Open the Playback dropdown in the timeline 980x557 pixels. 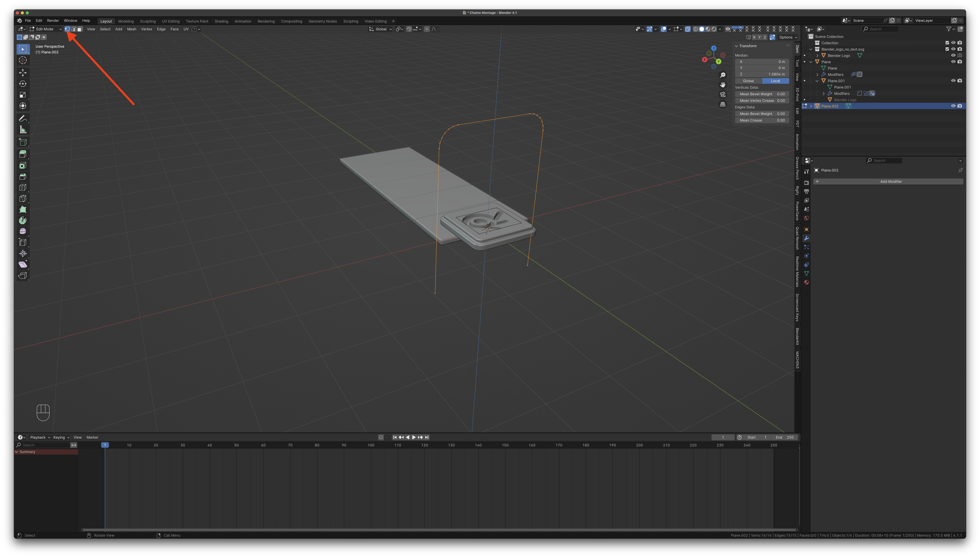point(40,437)
